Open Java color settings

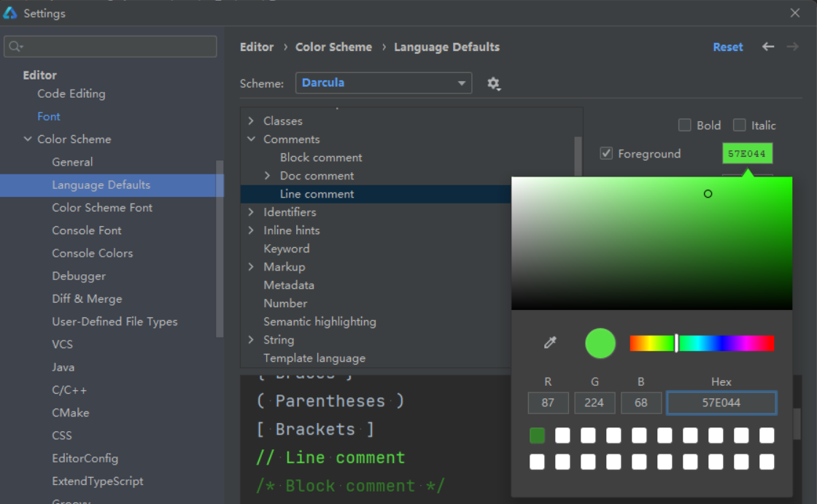[x=63, y=368]
